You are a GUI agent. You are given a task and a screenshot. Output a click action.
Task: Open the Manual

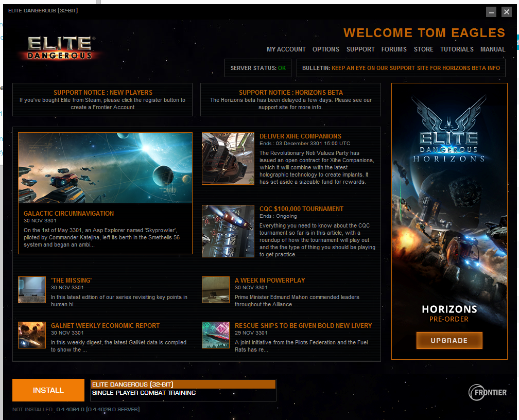493,49
